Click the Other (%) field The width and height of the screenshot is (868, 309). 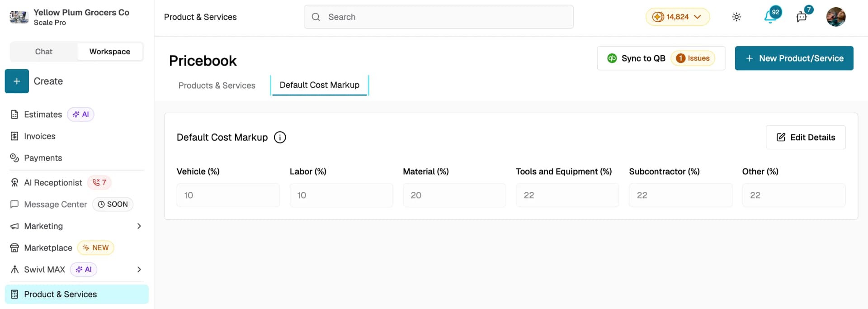(x=794, y=195)
